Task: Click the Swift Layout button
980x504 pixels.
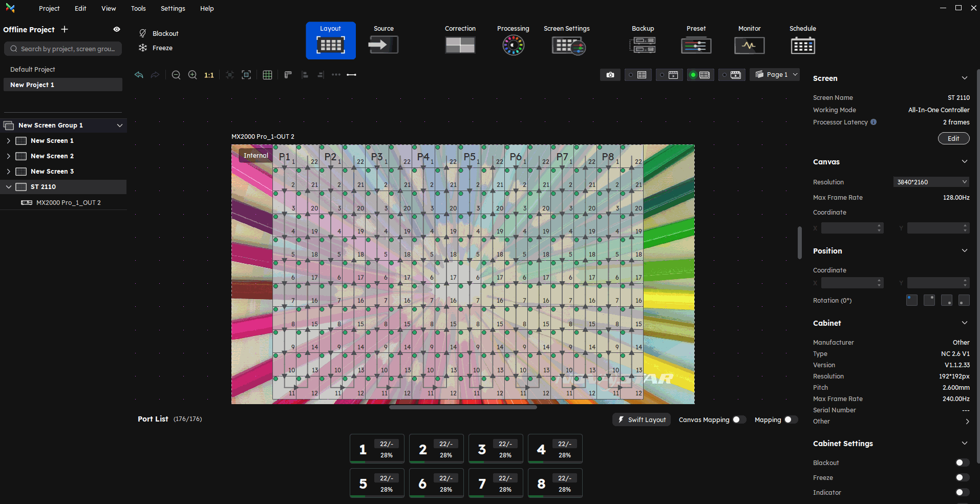Action: coord(642,419)
